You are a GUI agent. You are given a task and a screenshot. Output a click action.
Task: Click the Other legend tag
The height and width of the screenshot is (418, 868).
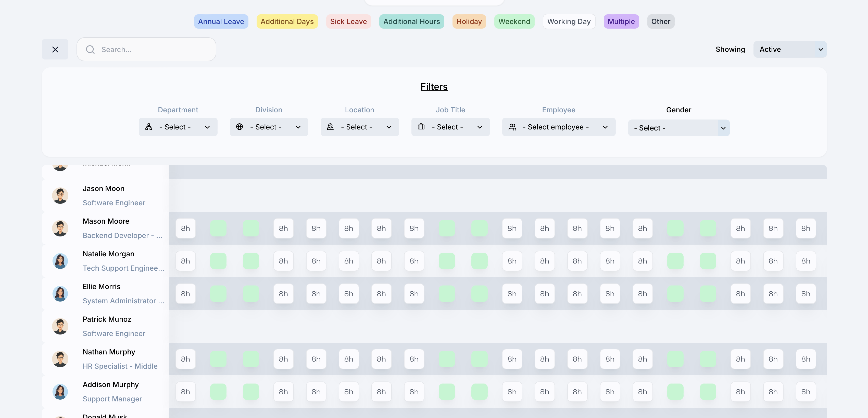pos(660,21)
